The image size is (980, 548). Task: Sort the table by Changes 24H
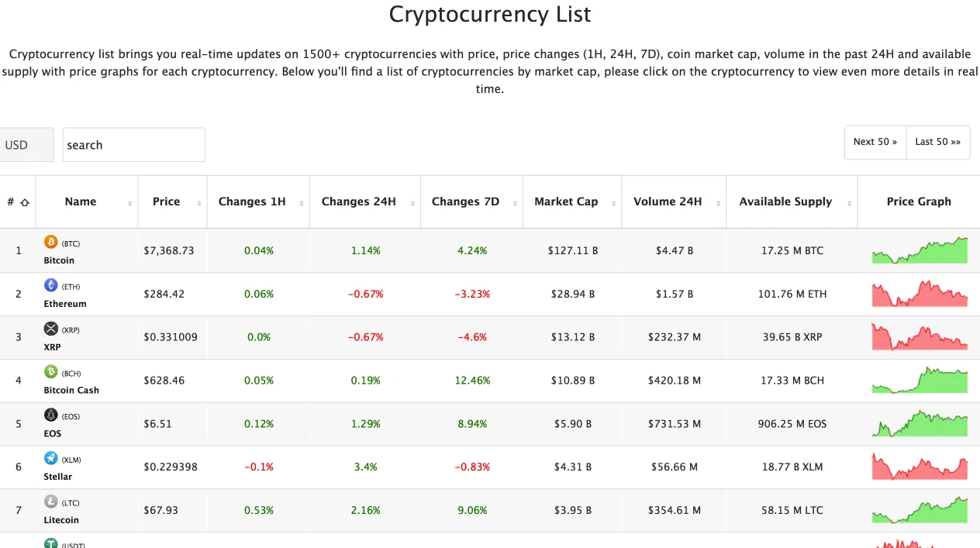click(359, 202)
